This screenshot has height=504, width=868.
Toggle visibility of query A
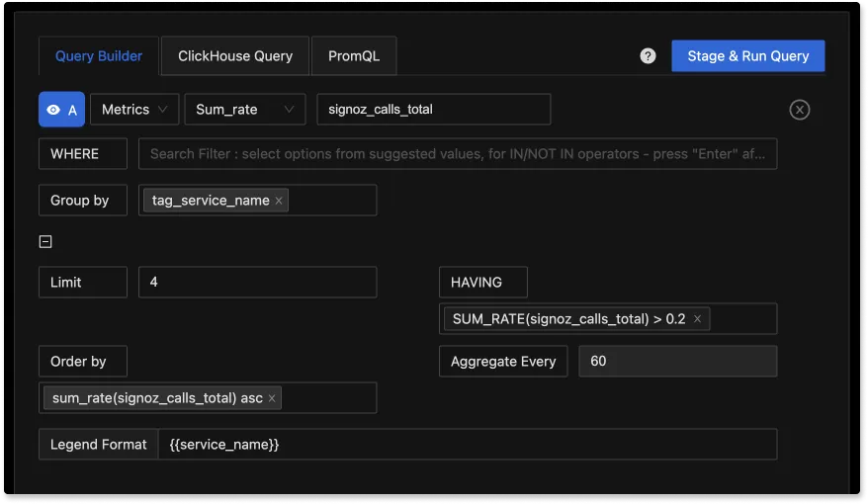61,110
